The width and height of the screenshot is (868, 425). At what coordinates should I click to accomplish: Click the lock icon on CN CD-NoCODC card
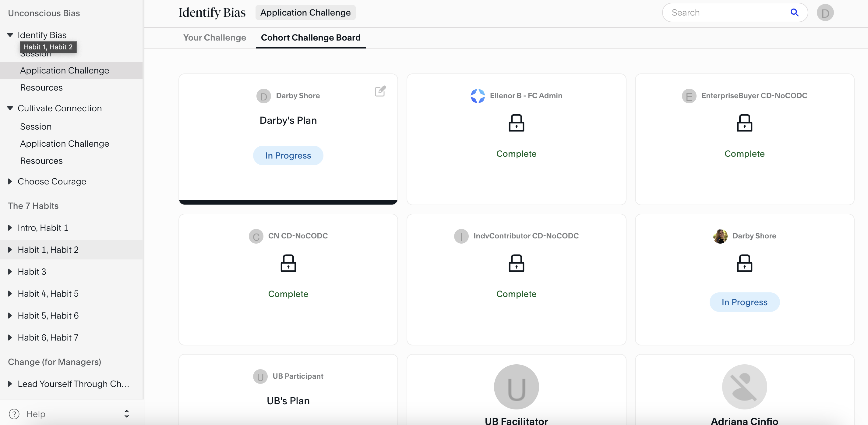coord(288,263)
